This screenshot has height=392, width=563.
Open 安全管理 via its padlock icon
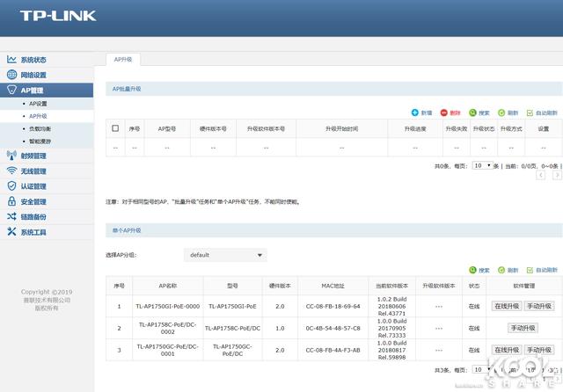click(11, 201)
